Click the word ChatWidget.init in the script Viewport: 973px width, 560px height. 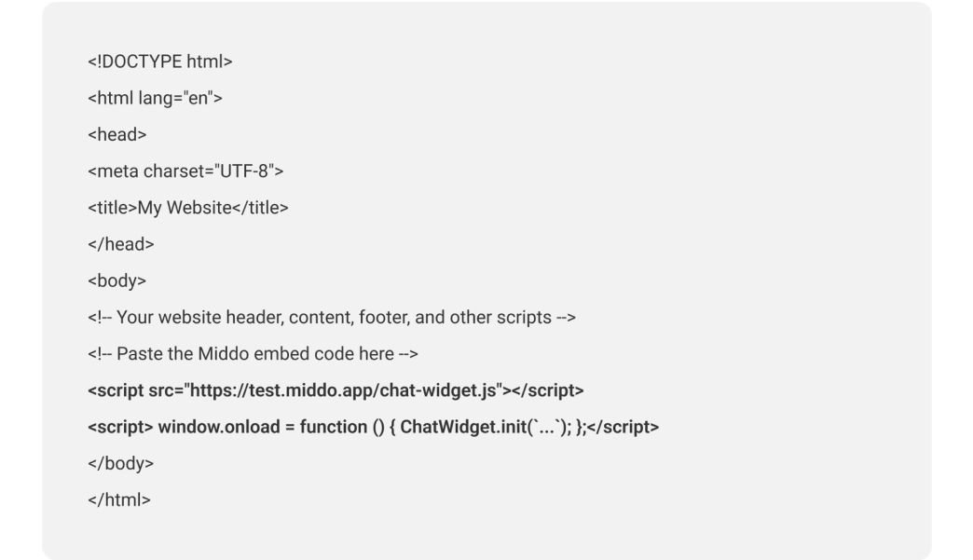(463, 428)
